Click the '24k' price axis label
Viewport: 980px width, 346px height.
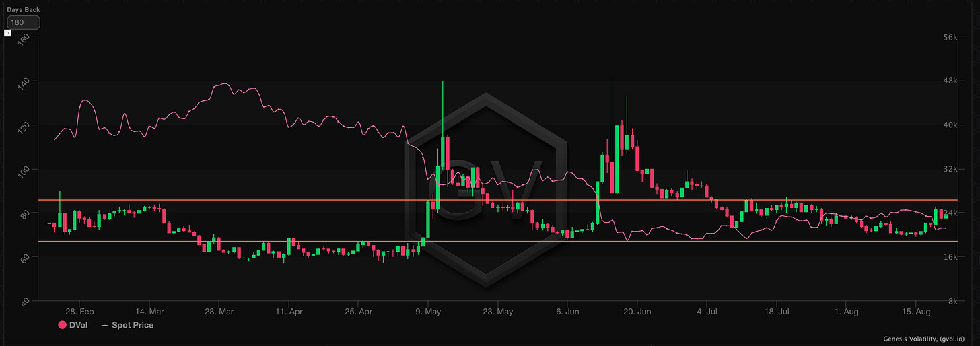click(950, 213)
